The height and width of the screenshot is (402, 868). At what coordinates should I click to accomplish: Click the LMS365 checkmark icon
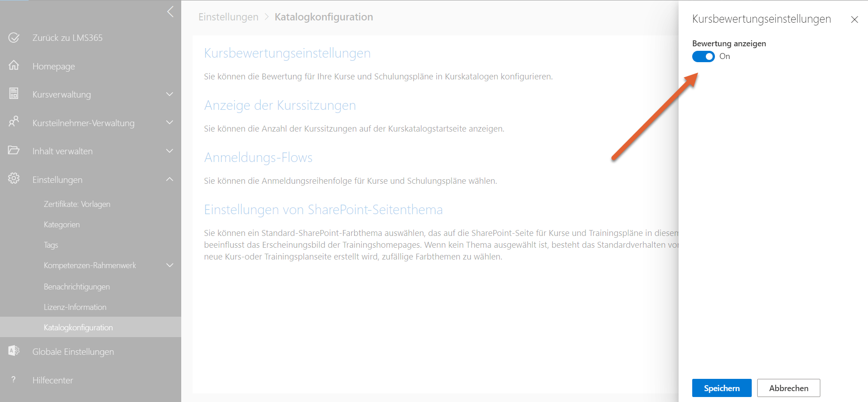click(14, 38)
